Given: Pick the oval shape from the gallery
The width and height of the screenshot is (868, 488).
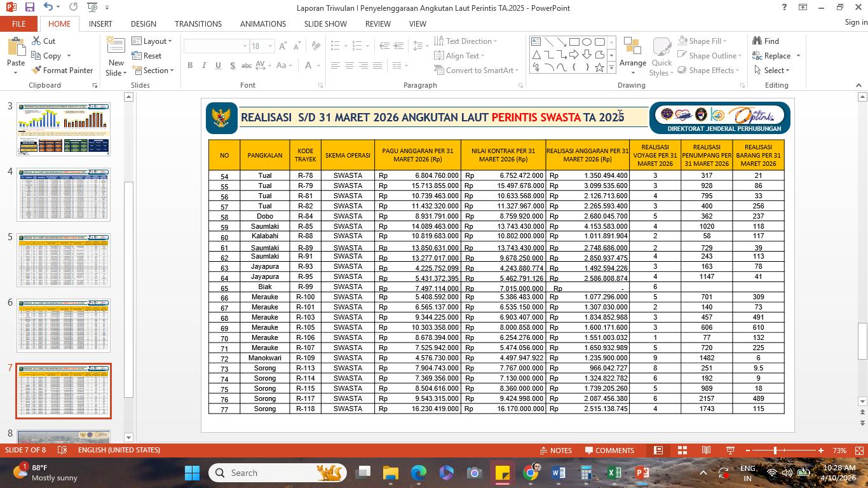Looking at the screenshot, I should [587, 42].
